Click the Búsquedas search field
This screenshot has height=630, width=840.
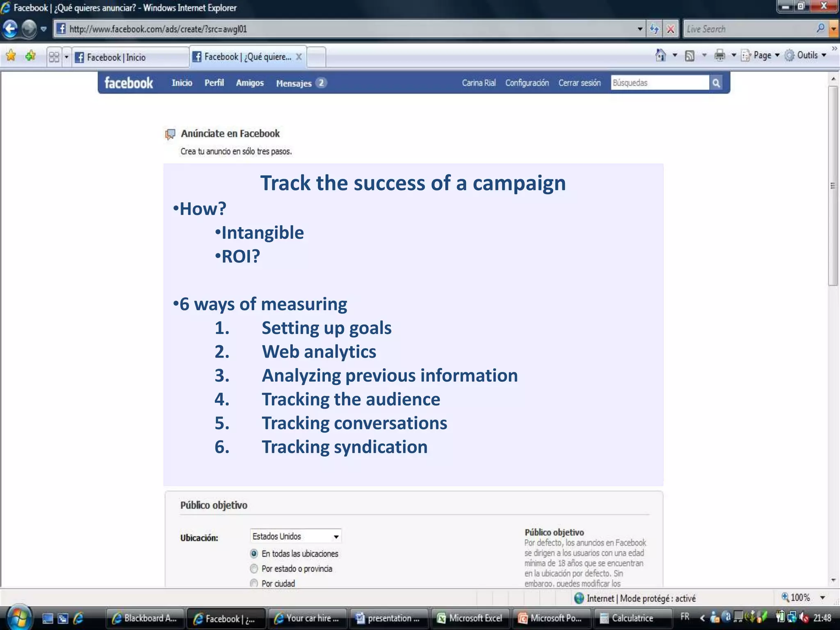pos(660,83)
